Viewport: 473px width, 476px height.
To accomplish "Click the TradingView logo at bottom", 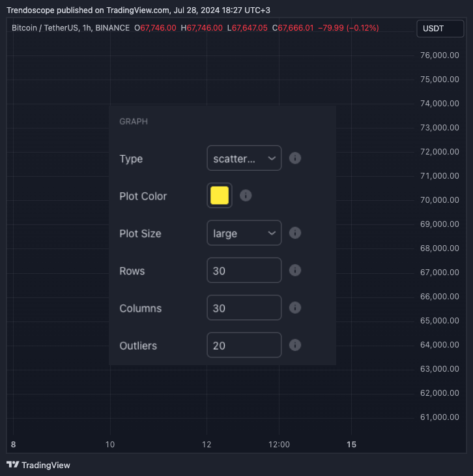I will (38, 465).
